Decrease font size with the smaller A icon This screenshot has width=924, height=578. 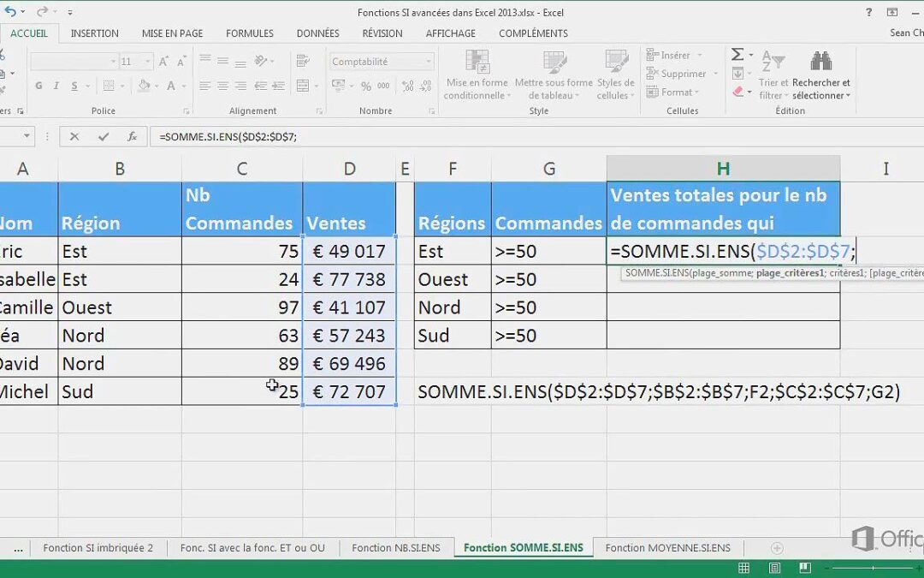tap(181, 62)
